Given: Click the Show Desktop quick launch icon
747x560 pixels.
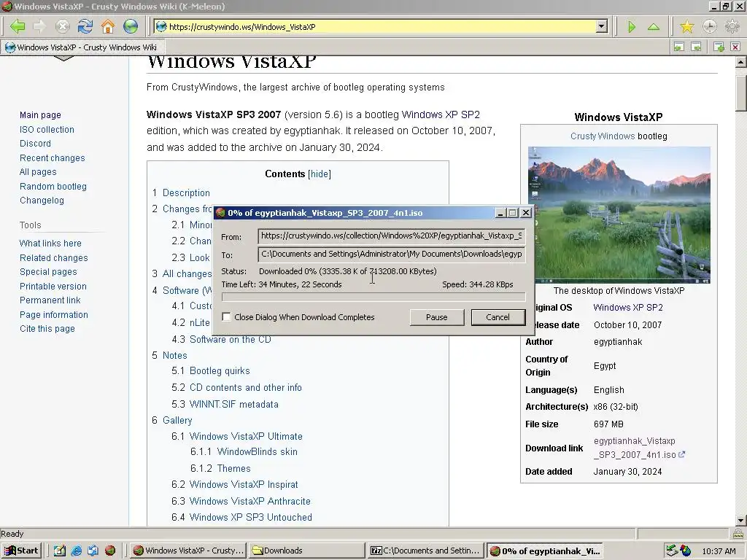Looking at the screenshot, I should tap(60, 551).
